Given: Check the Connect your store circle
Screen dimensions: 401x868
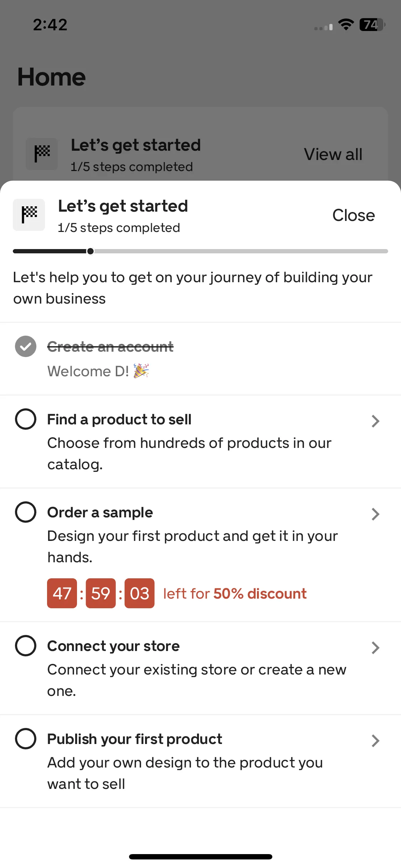Looking at the screenshot, I should coord(26,646).
